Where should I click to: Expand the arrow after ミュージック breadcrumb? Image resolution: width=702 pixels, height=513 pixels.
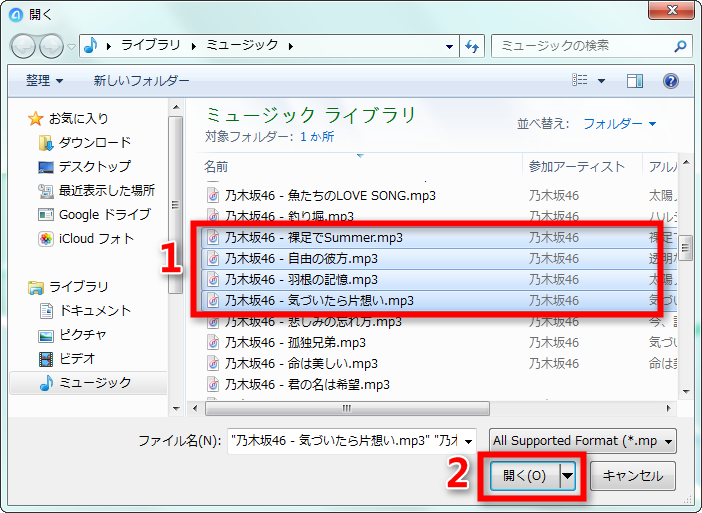click(x=291, y=46)
